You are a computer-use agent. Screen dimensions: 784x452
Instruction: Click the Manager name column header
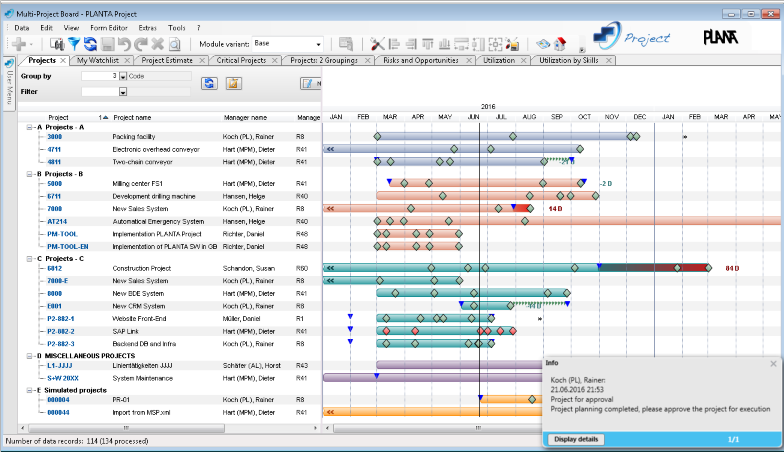point(245,118)
